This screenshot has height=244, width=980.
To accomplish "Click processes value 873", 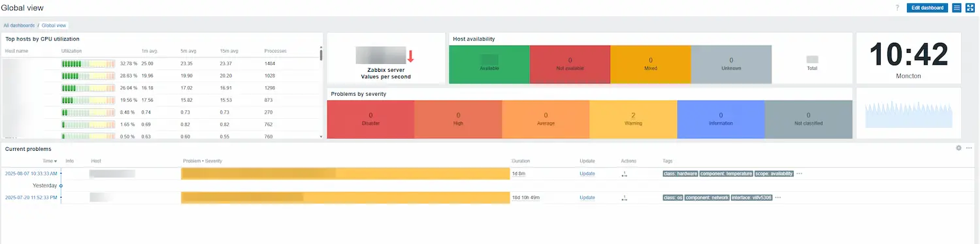I will tap(269, 100).
